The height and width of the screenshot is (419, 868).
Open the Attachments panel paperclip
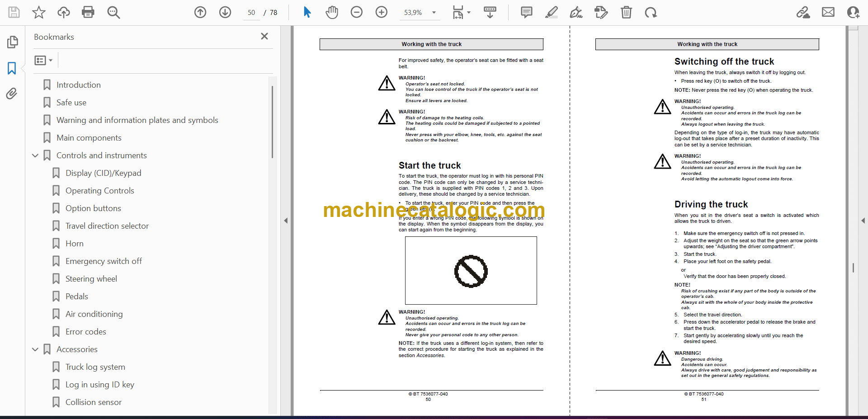pyautogui.click(x=12, y=94)
